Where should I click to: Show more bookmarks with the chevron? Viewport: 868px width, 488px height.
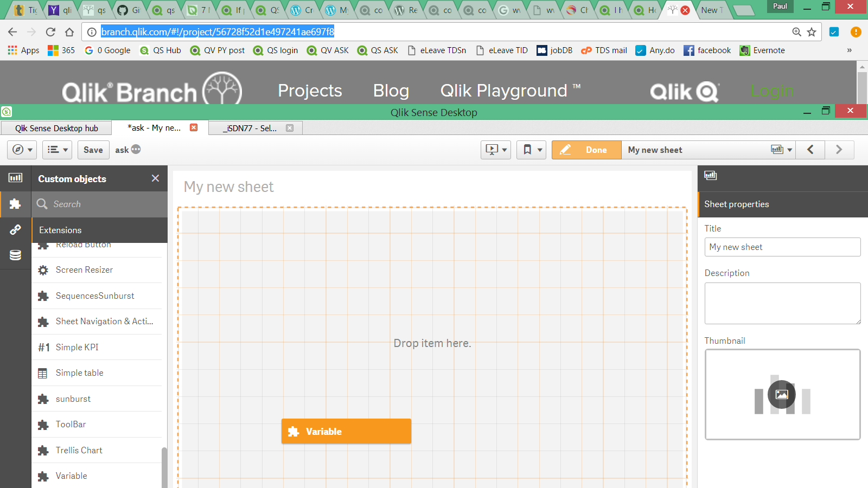point(849,50)
